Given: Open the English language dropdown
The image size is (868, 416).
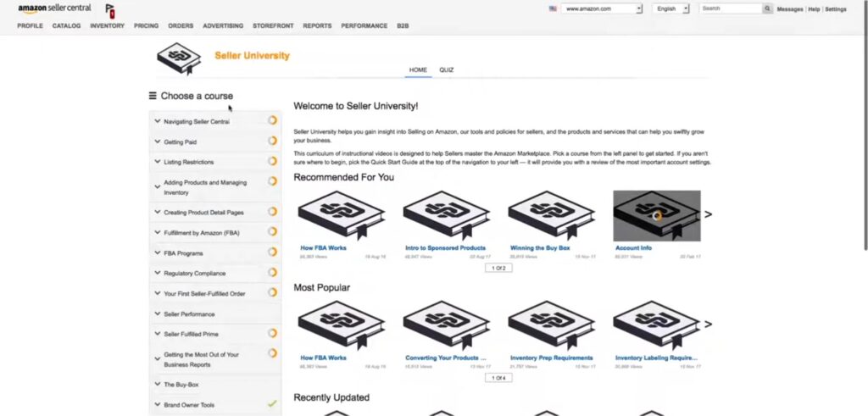Looking at the screenshot, I should coord(670,8).
